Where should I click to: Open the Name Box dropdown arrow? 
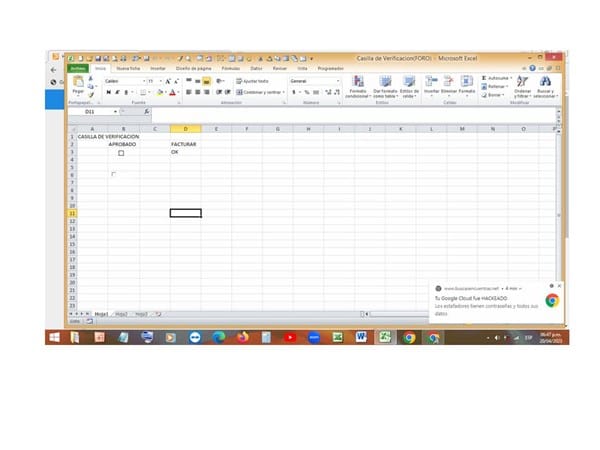coord(115,111)
